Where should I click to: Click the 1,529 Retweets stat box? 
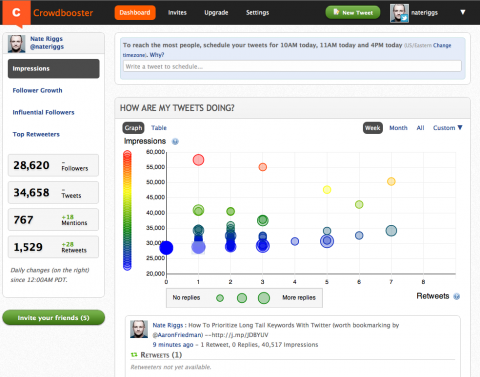tap(53, 247)
